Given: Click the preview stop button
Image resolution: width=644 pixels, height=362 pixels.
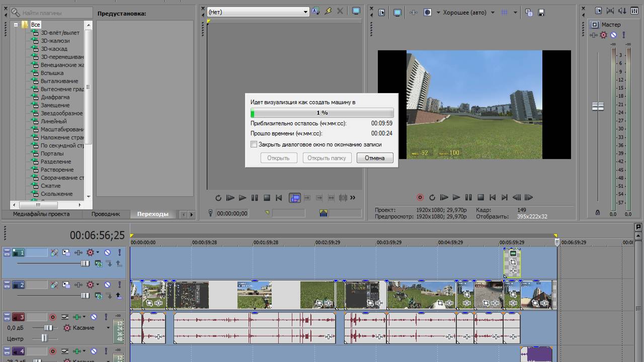Looking at the screenshot, I should coord(480,198).
